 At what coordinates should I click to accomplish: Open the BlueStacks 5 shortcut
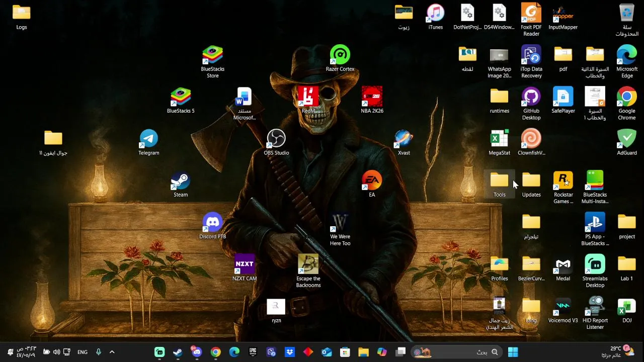181,101
